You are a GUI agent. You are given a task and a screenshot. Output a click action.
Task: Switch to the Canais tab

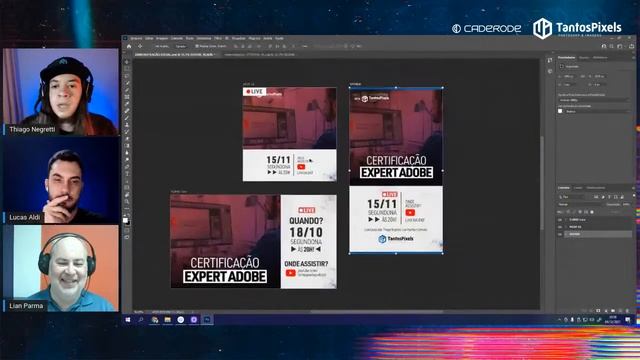click(578, 188)
